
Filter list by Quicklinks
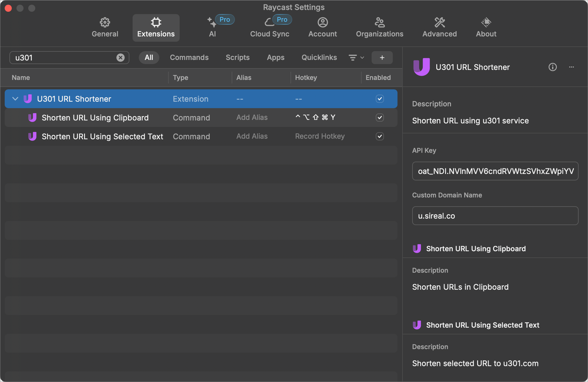[319, 58]
